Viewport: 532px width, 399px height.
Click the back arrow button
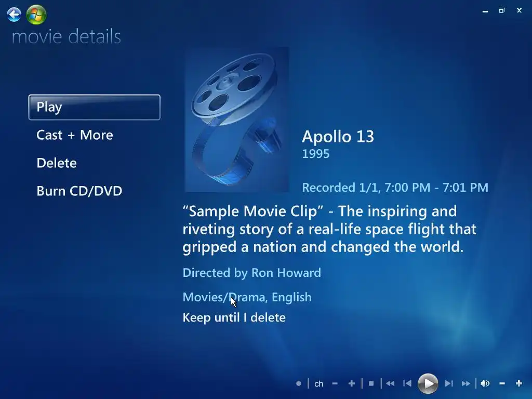coord(14,15)
